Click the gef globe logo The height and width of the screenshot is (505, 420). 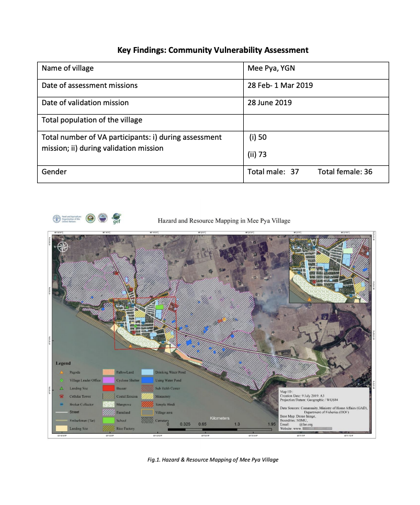click(116, 218)
